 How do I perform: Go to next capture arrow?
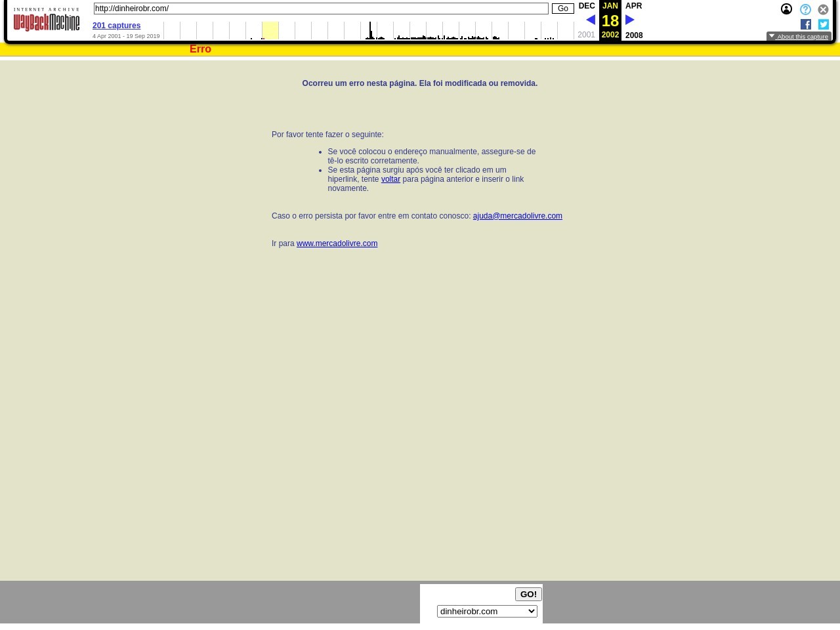pos(630,20)
